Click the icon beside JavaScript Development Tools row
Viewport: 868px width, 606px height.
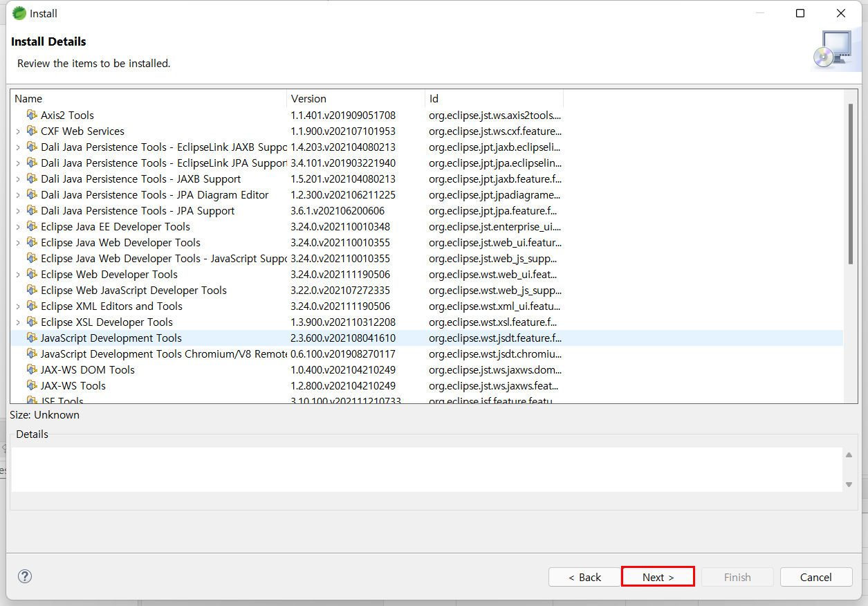32,338
